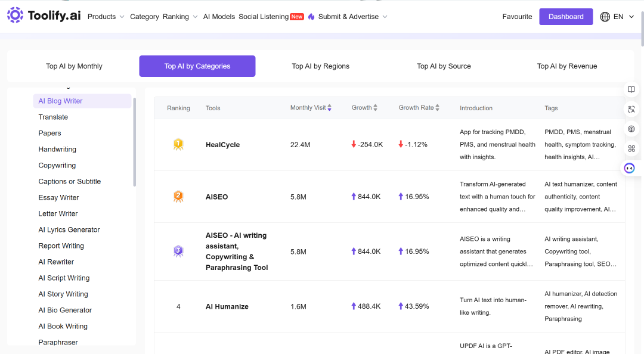Select the Paraphraser category
The image size is (644, 354).
(58, 342)
